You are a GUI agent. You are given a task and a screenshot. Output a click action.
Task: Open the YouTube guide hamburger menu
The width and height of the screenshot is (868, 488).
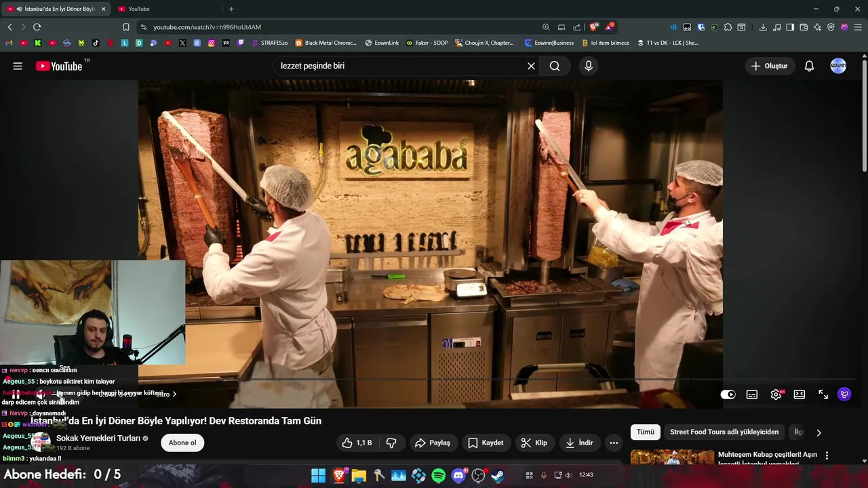18,66
